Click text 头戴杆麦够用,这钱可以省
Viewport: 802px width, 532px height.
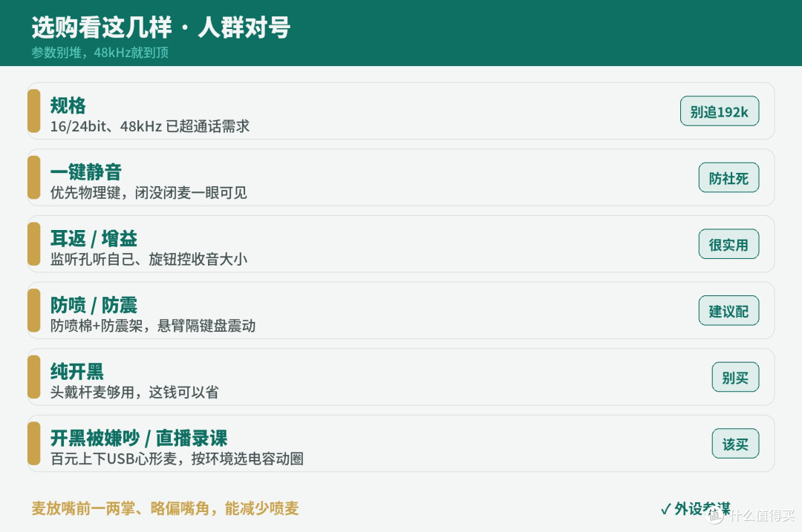[134, 392]
